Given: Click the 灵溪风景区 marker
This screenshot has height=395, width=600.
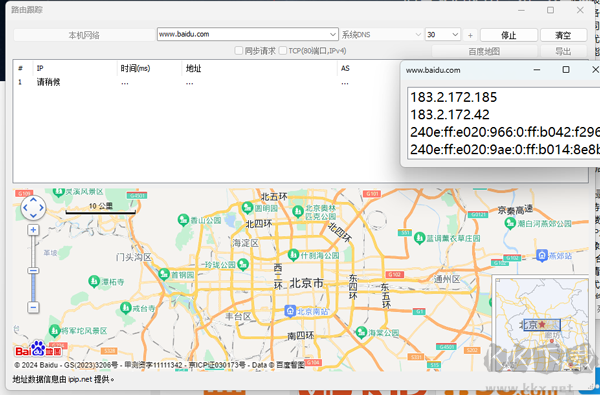Looking at the screenshot, I should [59, 191].
